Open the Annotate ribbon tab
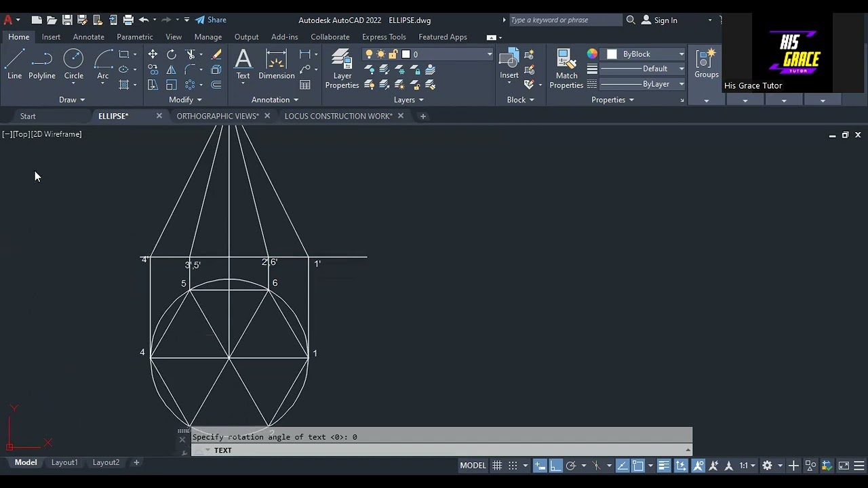Viewport: 868px width, 488px height. point(89,37)
